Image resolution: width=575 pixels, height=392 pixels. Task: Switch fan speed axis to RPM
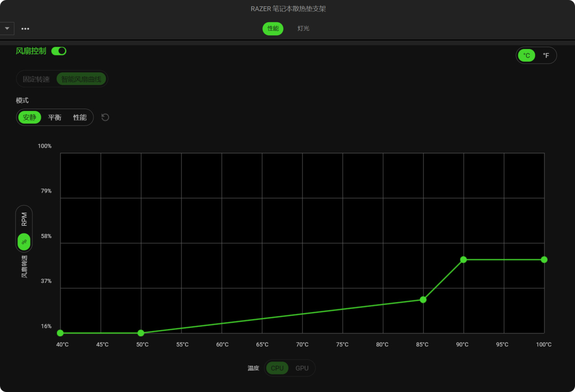24,219
